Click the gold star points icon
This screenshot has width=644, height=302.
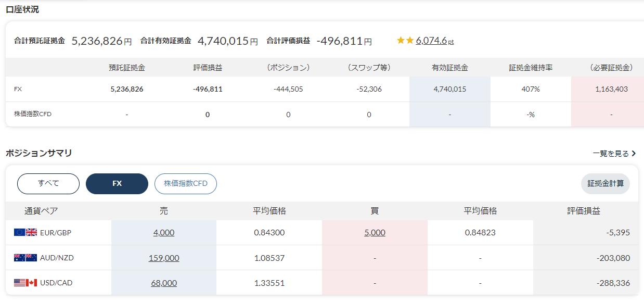coord(405,40)
